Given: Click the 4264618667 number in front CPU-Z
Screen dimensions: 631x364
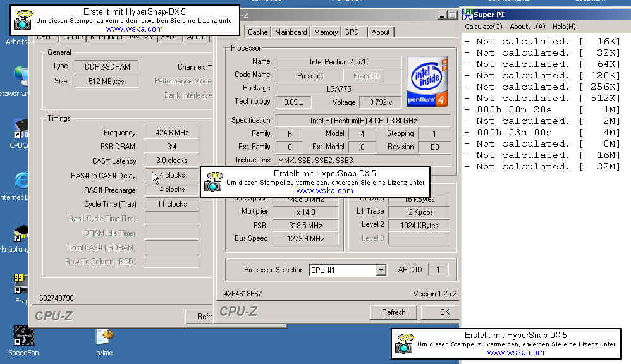Looking at the screenshot, I should pos(243,294).
